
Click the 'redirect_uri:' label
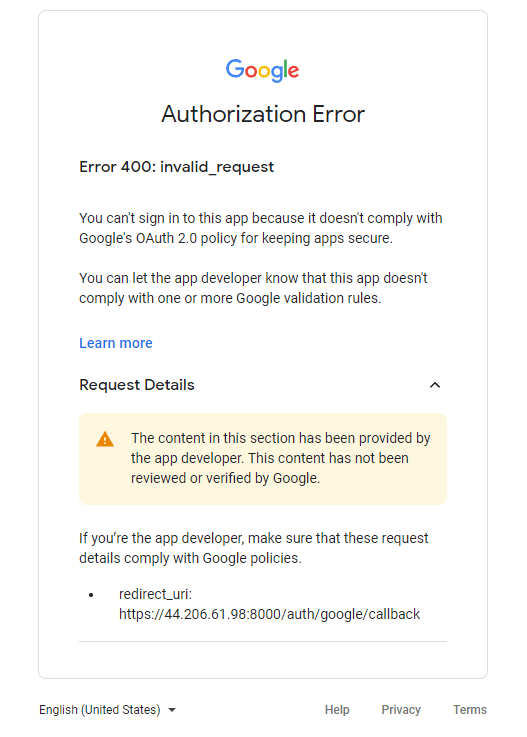(x=155, y=594)
